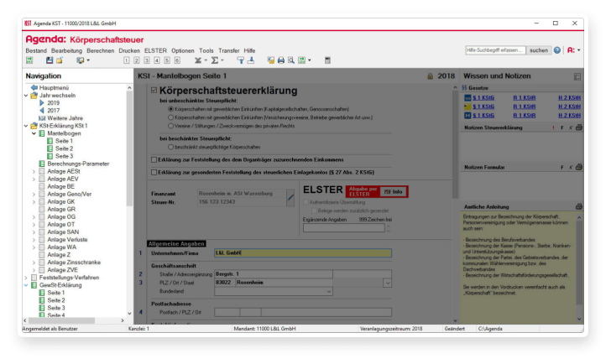Jump to page 3 using the numbered toolbar icon
Screen dimensions: 611x364
(146, 60)
